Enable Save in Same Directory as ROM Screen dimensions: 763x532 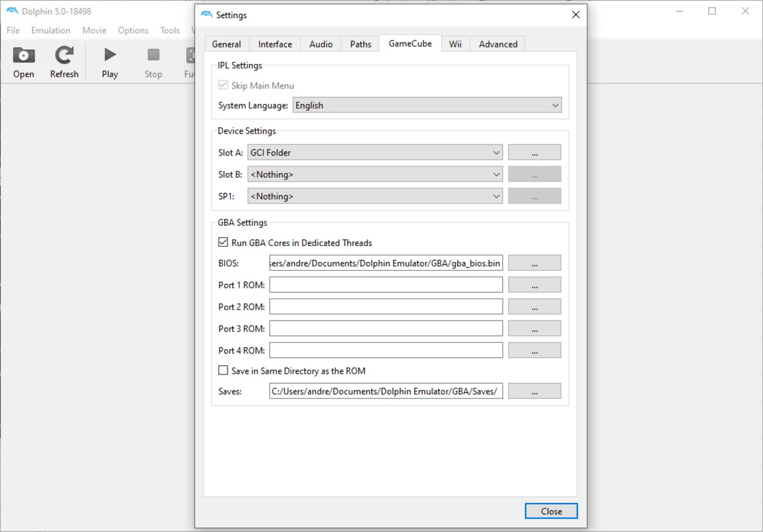[x=224, y=371]
